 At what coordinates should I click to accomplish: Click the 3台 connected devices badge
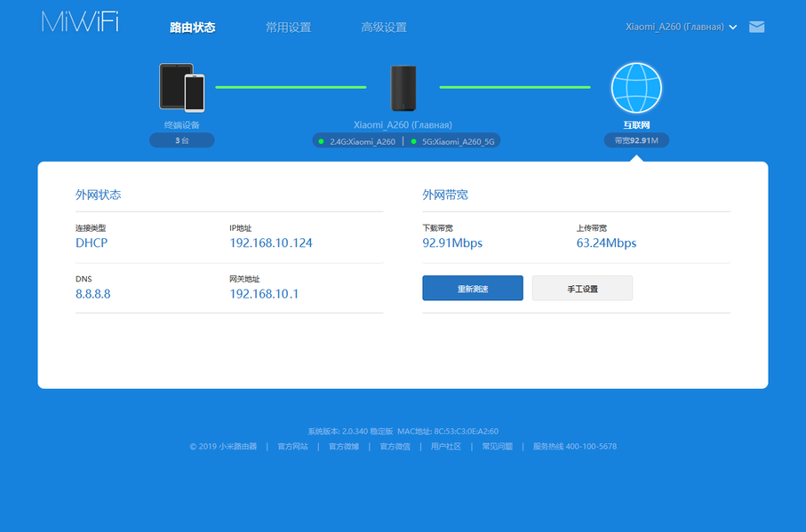click(x=182, y=140)
